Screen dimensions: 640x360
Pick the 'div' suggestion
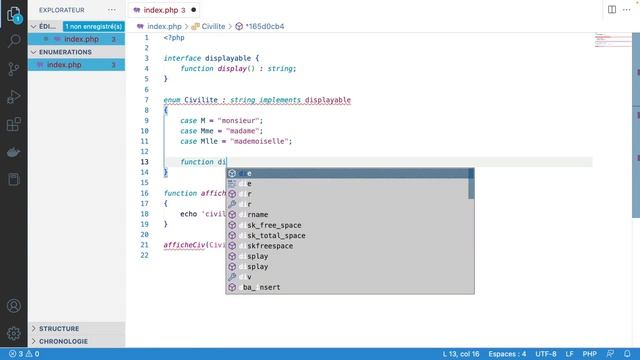coord(350,277)
